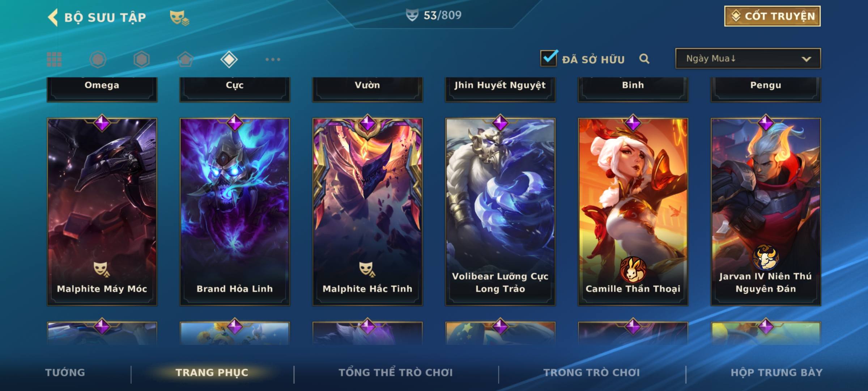Switch to the Tướng tab
Image resolution: width=868 pixels, height=391 pixels.
click(65, 373)
